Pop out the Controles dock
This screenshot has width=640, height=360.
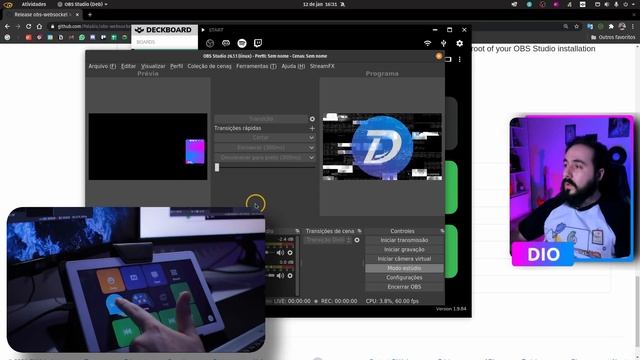pyautogui.click(x=442, y=231)
